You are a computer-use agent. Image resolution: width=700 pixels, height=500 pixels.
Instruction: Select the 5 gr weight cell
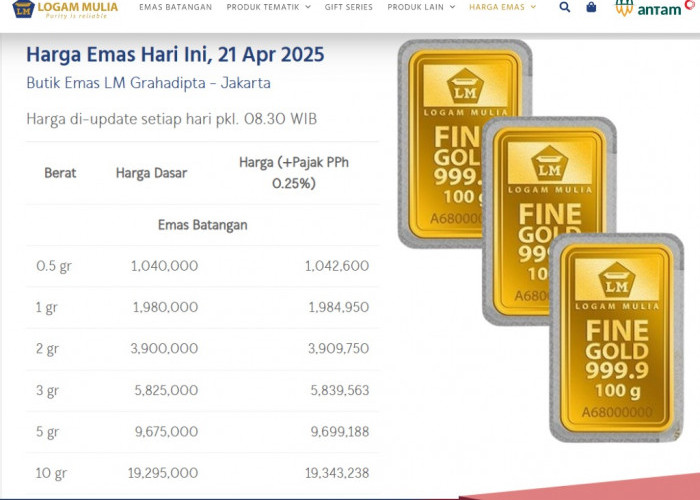click(47, 432)
